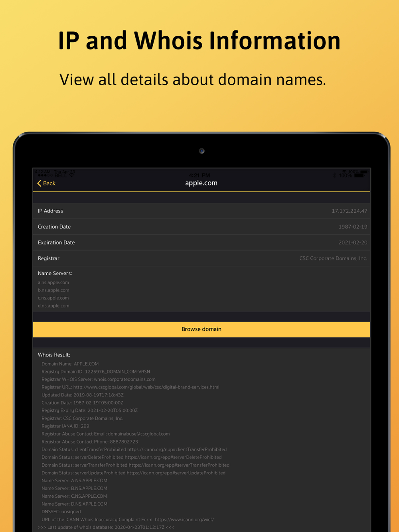Screen dimensions: 399x532
Task: Select the Name Server: B.NS.APPLE.COM line
Action: click(75, 488)
